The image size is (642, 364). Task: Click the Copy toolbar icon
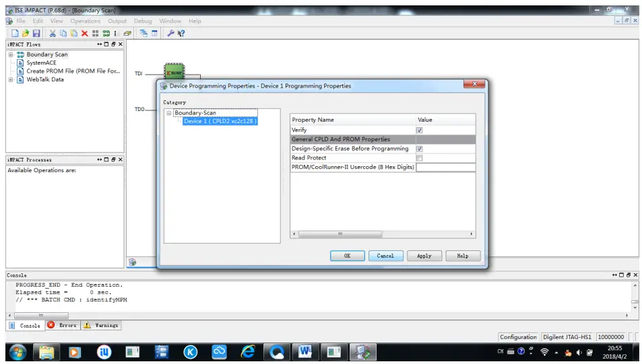pyautogui.click(x=63, y=33)
